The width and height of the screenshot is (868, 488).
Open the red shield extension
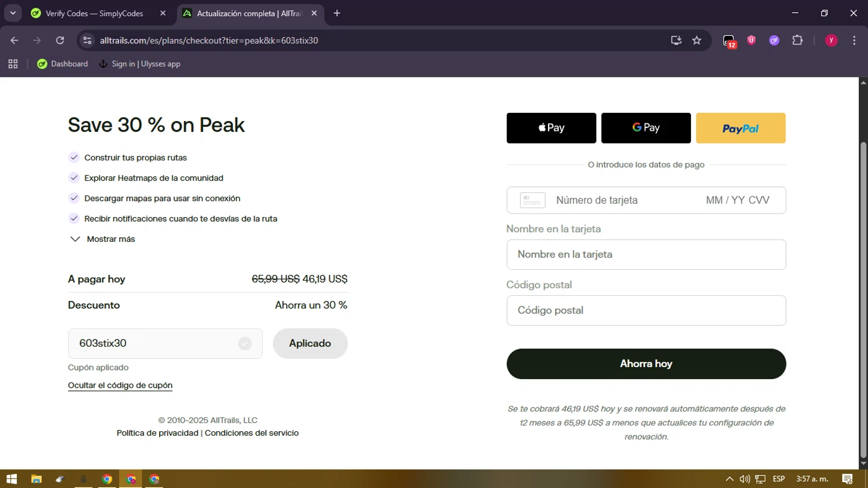(x=751, y=40)
